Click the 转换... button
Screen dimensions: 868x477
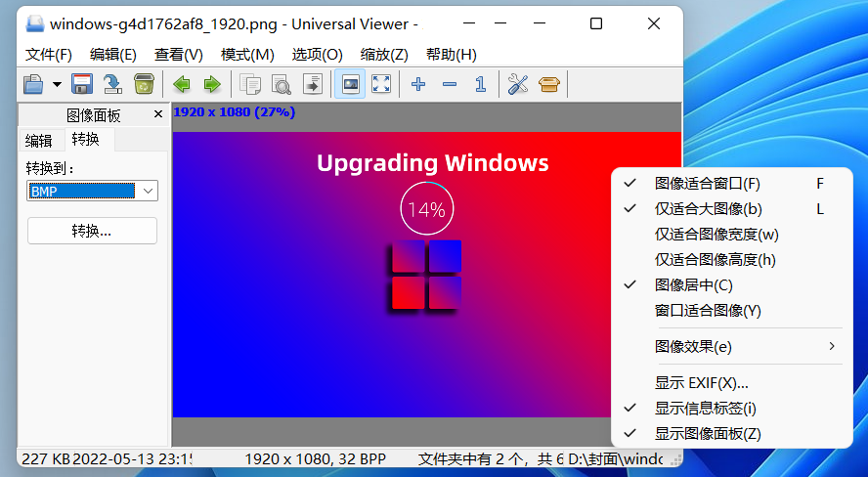pos(93,231)
